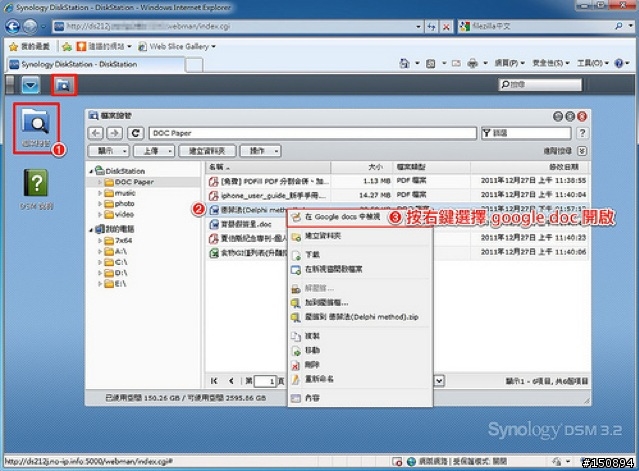Click the File Station filter field
The image size is (639, 471).
tap(526, 133)
